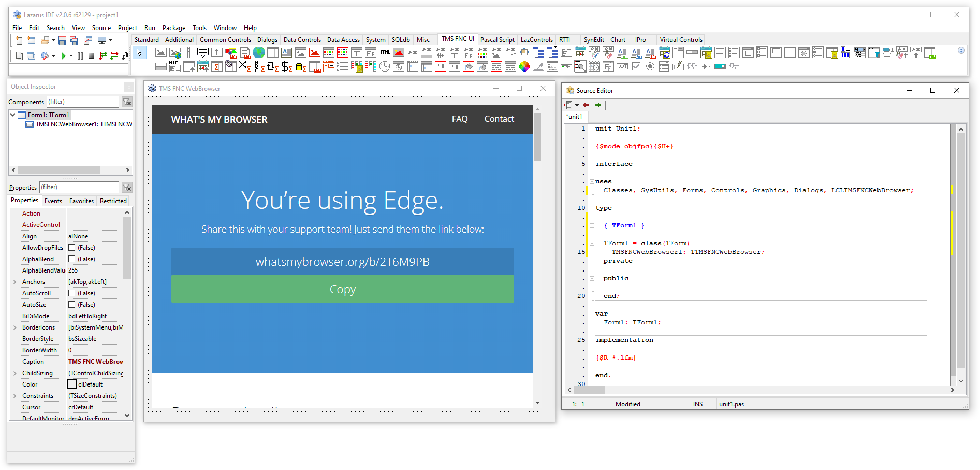Show more palette components with round arrow

tap(961, 50)
